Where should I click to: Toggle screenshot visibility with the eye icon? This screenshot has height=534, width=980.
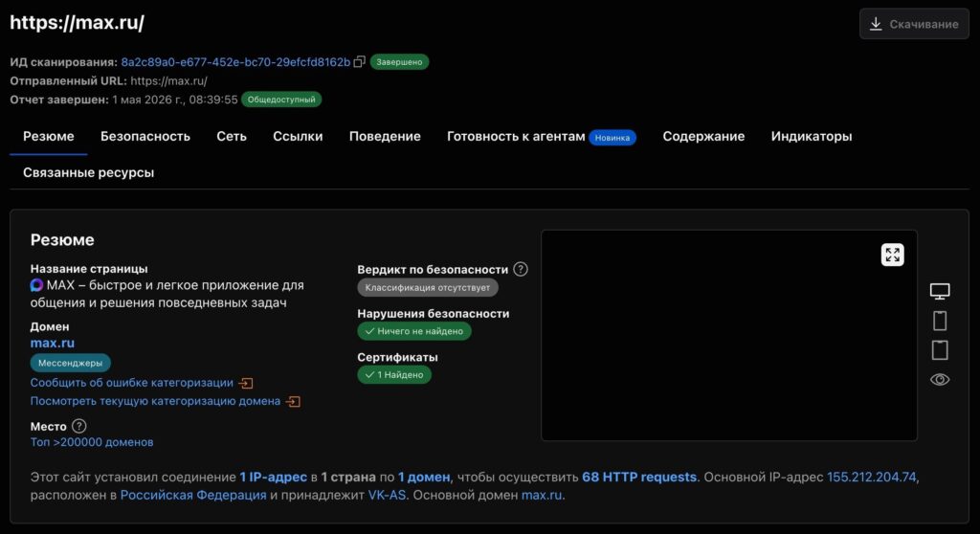click(940, 380)
